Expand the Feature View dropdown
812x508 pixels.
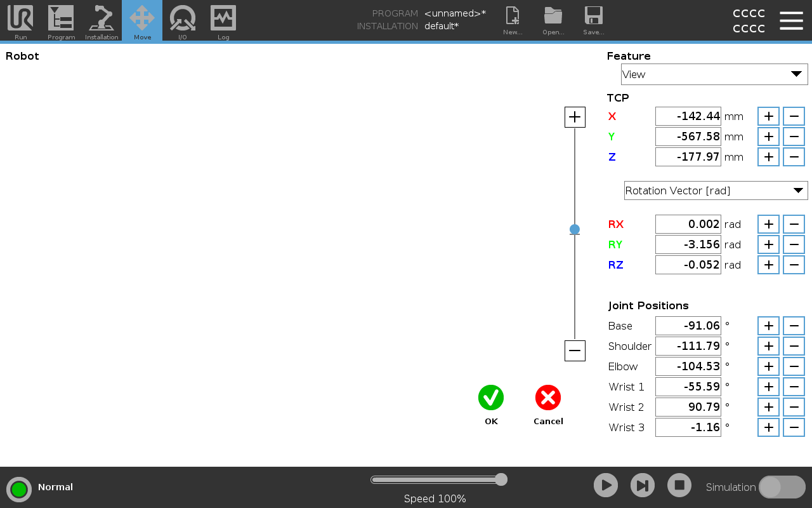714,74
